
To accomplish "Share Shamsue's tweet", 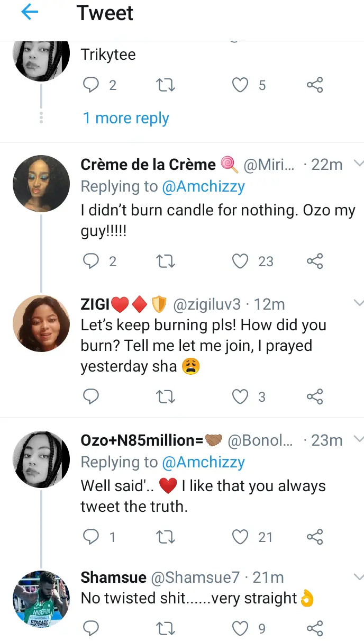I will tap(315, 628).
